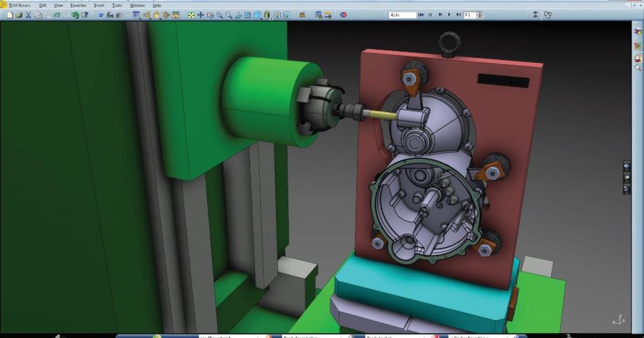This screenshot has height=338, width=644.
Task: Click the Cut scissors icon
Action: [x=27, y=15]
